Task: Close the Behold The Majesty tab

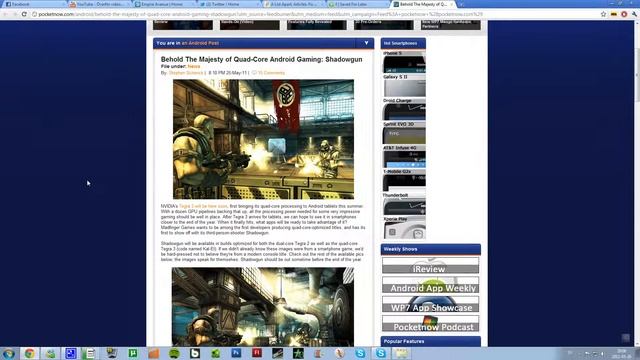Action: tap(451, 4)
